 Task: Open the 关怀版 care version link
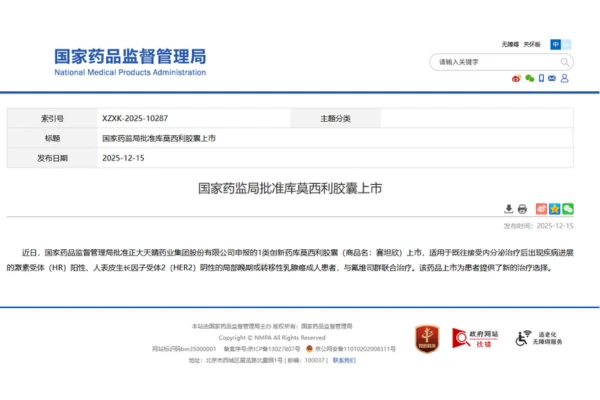click(532, 44)
